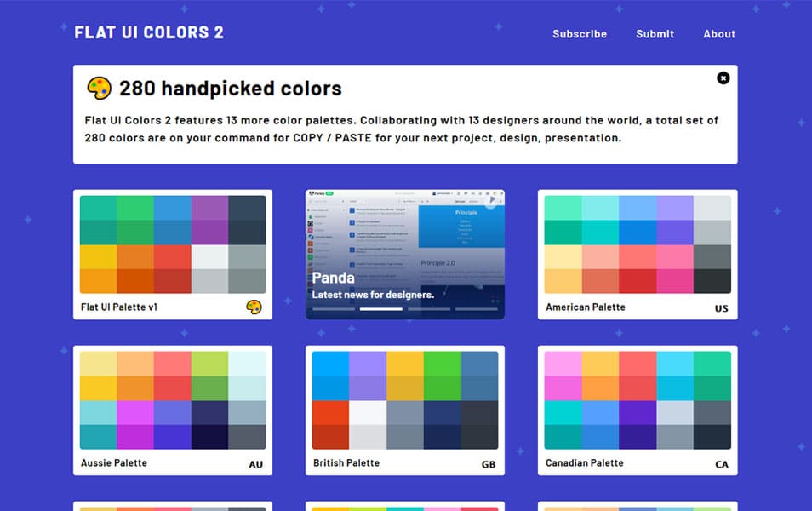Click the US badge on American Palette
The height and width of the screenshot is (511, 812).
click(721, 307)
